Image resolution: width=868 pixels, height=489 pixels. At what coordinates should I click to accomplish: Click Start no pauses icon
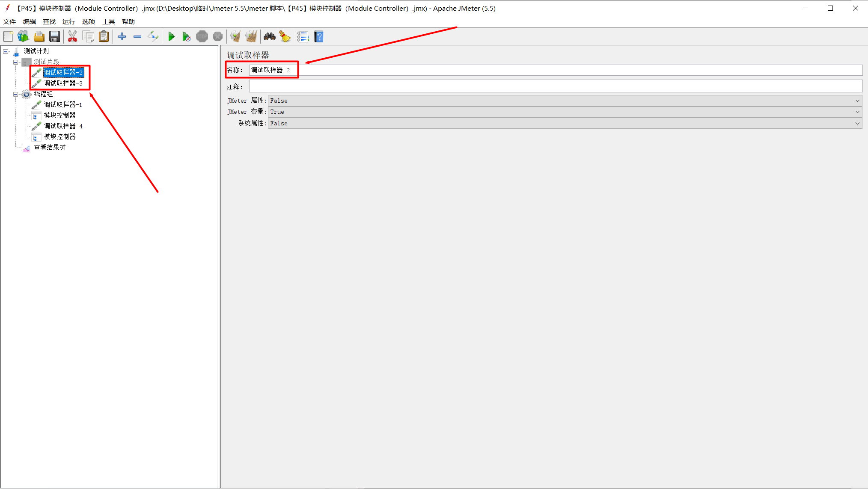click(x=186, y=37)
